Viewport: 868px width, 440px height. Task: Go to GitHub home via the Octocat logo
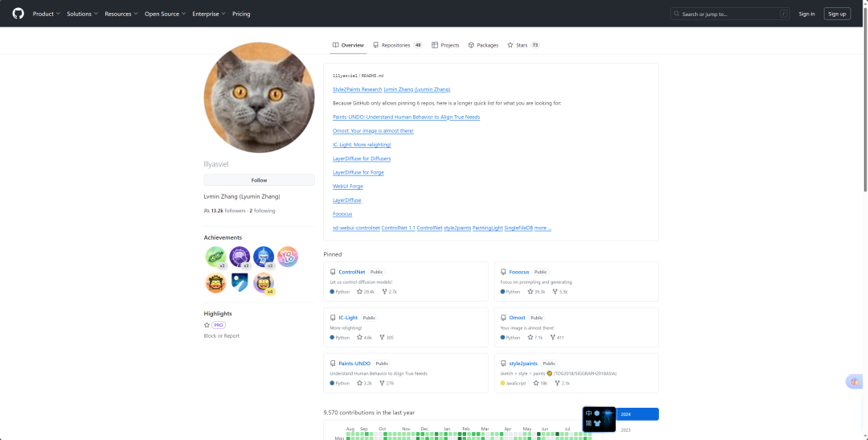(x=18, y=14)
